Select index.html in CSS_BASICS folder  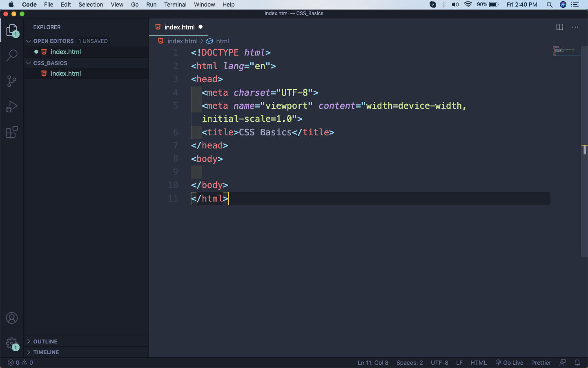pos(87,74)
